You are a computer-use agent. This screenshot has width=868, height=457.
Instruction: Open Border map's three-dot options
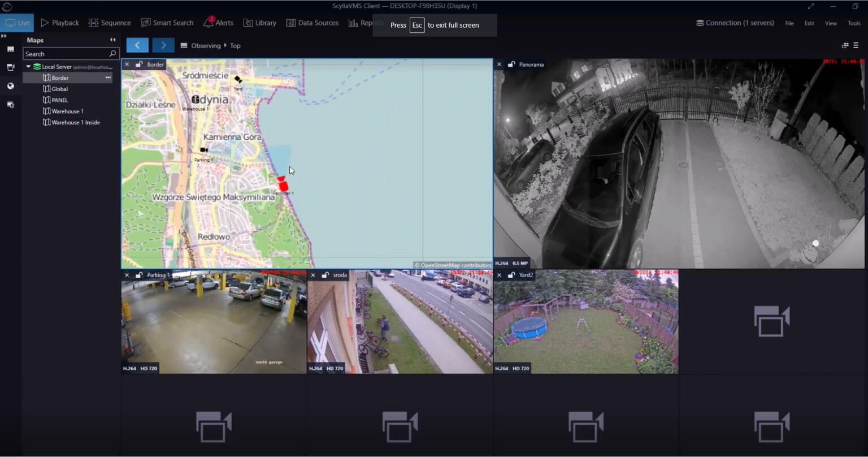tap(108, 77)
